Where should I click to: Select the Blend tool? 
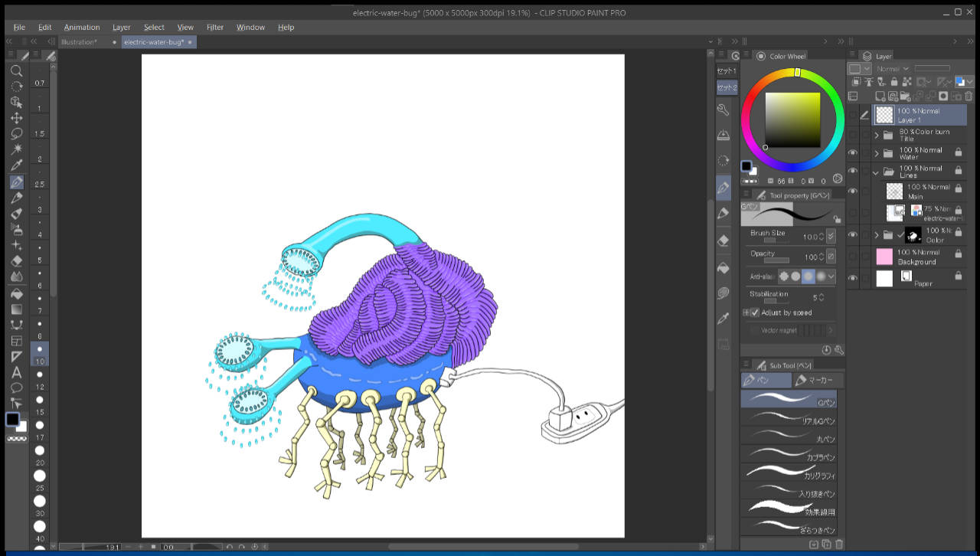coord(16,276)
